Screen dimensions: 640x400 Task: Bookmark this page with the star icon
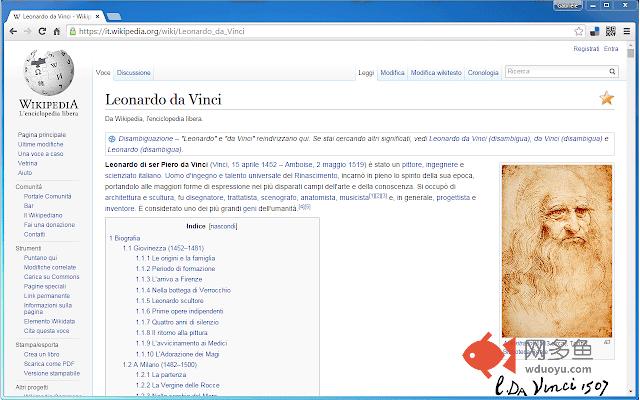pyautogui.click(x=578, y=31)
